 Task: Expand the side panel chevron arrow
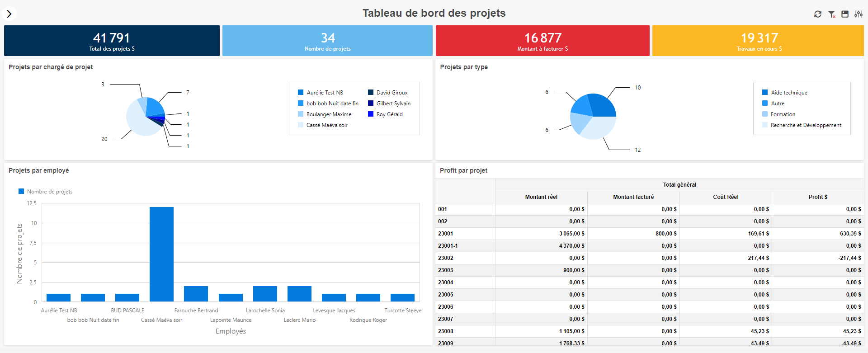9,14
